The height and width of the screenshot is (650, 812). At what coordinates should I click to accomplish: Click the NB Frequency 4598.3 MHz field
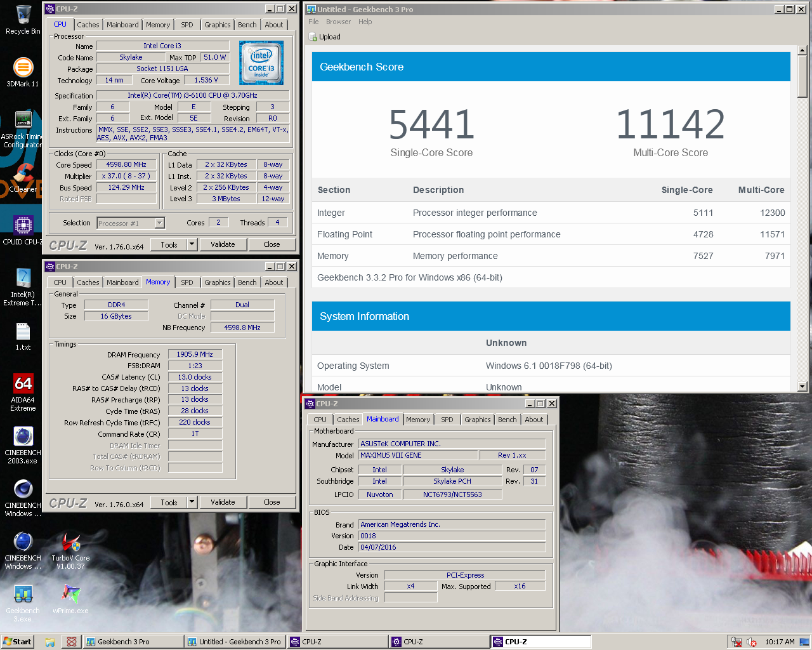[x=242, y=328]
